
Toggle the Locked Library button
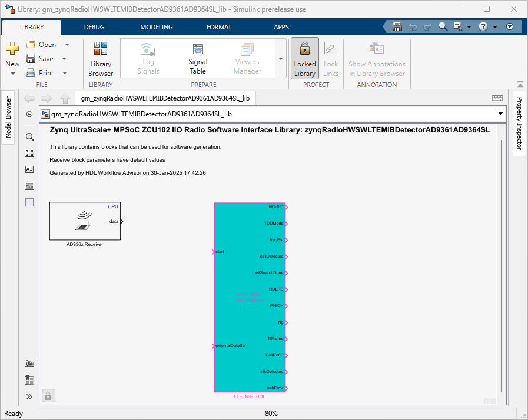tap(305, 59)
